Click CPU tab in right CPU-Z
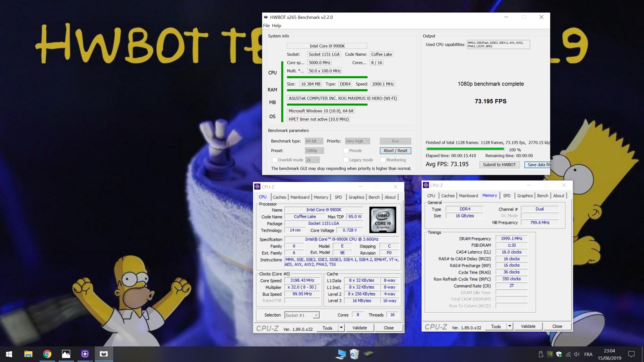This screenshot has height=362, width=644. [431, 196]
